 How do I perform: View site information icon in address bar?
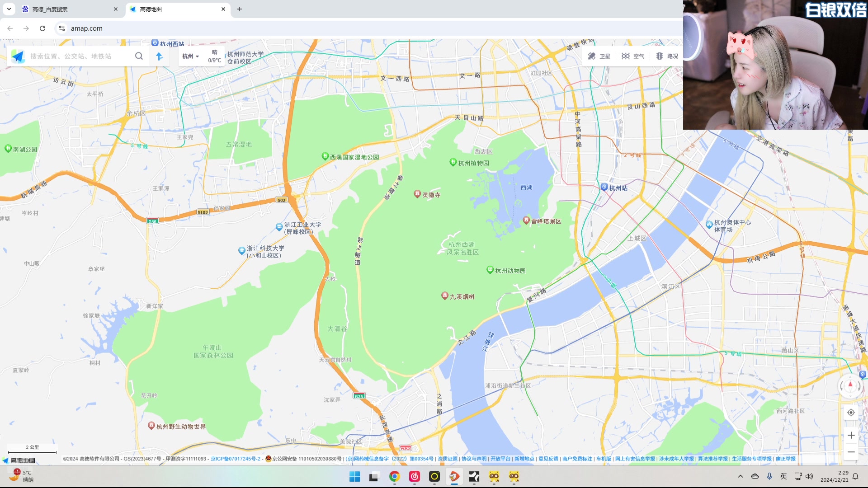pyautogui.click(x=62, y=28)
